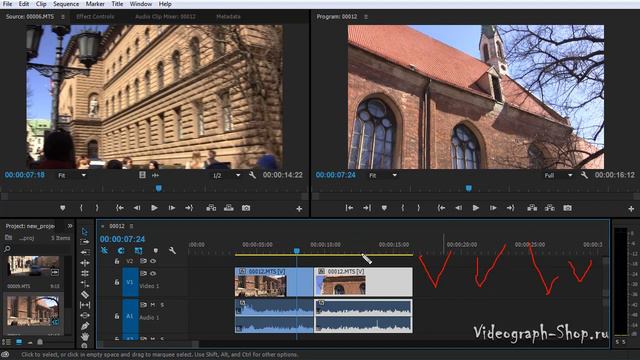This screenshot has width=640, height=360.
Task: Open Source monitor wrench settings
Action: tap(252, 175)
